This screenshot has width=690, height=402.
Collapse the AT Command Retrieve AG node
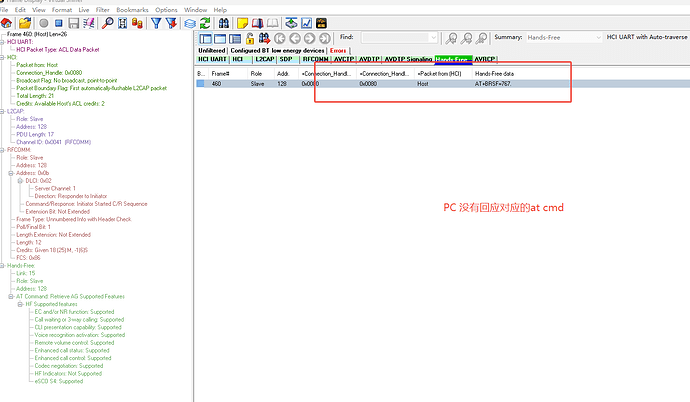pyautogui.click(x=11, y=296)
